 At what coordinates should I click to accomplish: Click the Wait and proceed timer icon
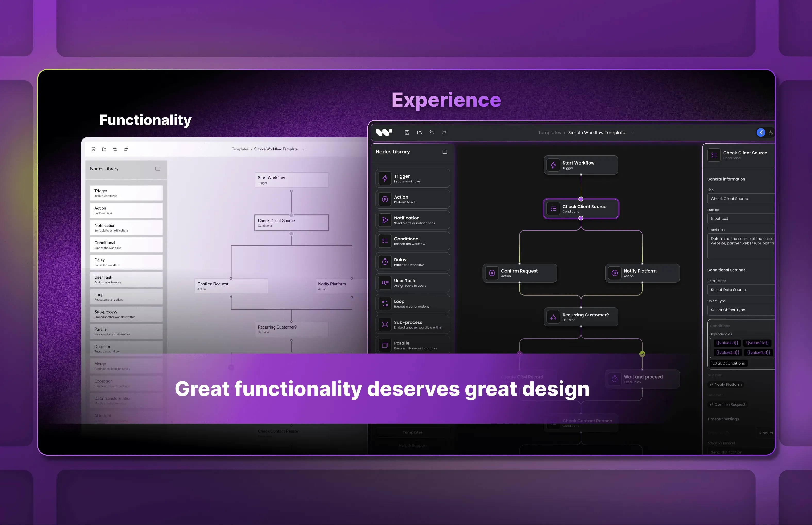[615, 379]
